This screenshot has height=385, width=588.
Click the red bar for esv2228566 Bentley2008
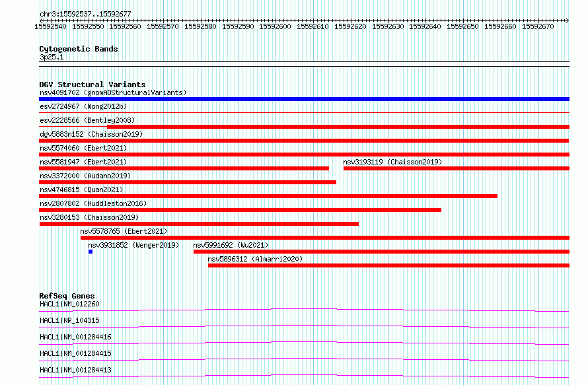(x=338, y=127)
